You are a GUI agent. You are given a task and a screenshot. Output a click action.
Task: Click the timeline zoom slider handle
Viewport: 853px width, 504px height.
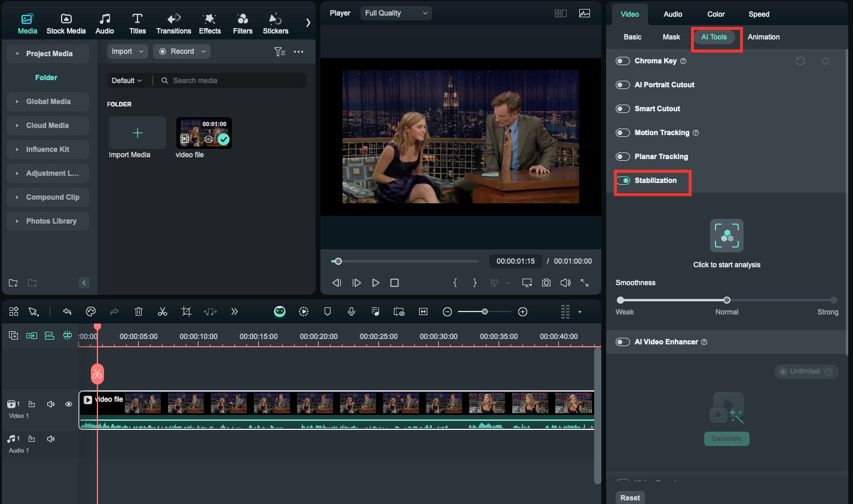tap(485, 311)
